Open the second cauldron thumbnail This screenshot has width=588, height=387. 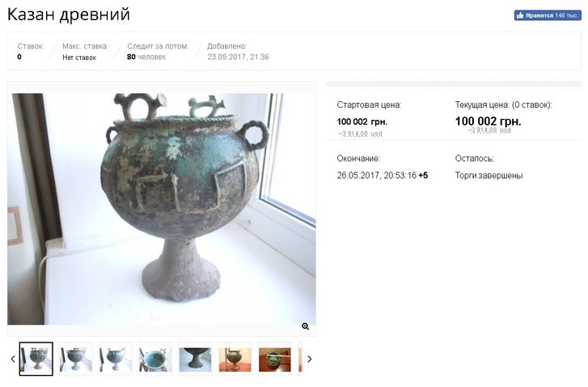tap(76, 359)
